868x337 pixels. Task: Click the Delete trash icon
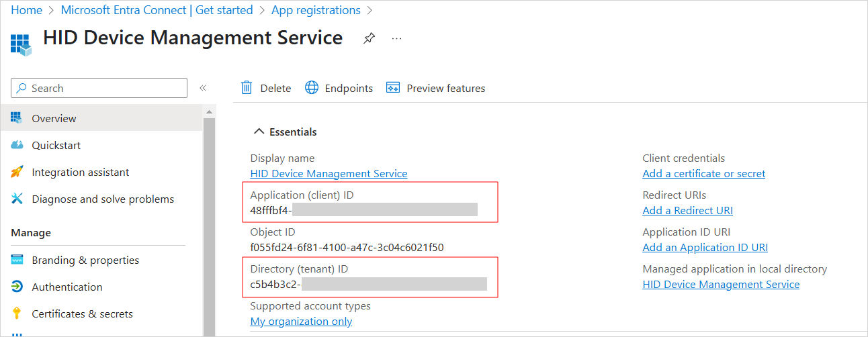click(247, 88)
